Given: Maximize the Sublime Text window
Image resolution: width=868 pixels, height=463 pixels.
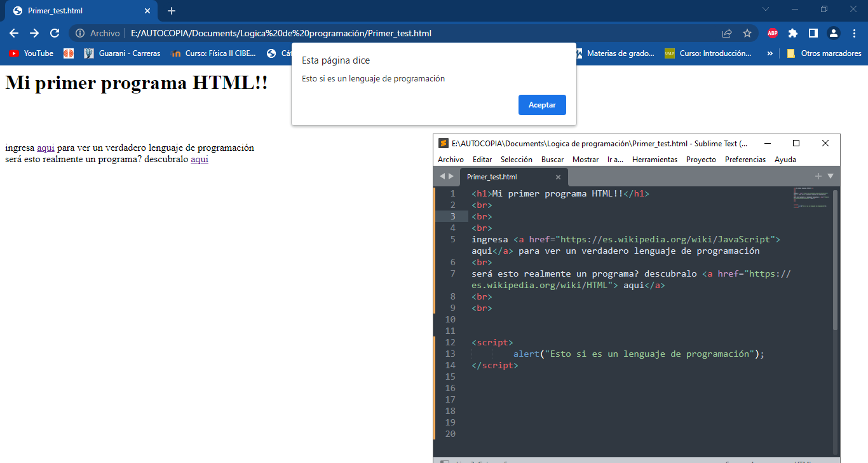Looking at the screenshot, I should coord(796,143).
